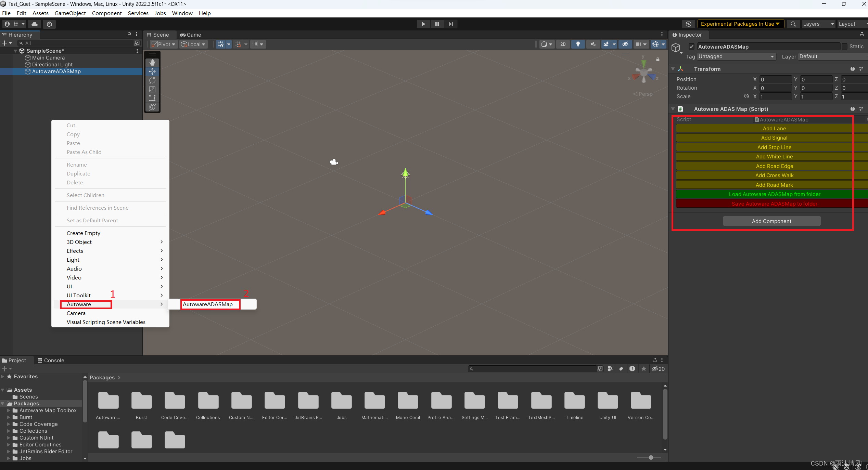Click the Position X input field
This screenshot has width=868, height=470.
775,79
